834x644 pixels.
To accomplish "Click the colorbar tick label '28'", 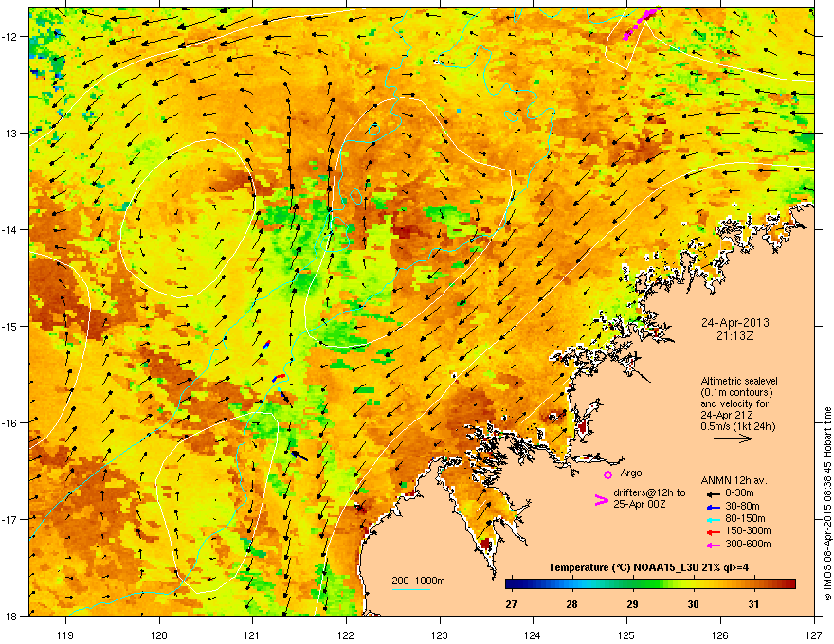I will click(571, 604).
